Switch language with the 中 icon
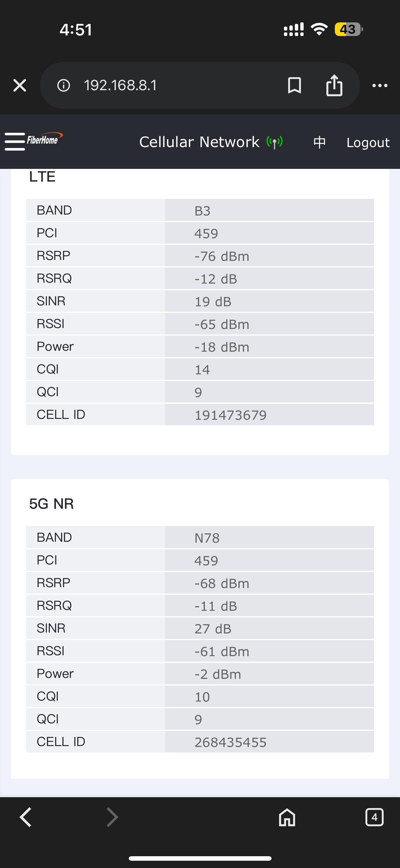 pos(319,142)
